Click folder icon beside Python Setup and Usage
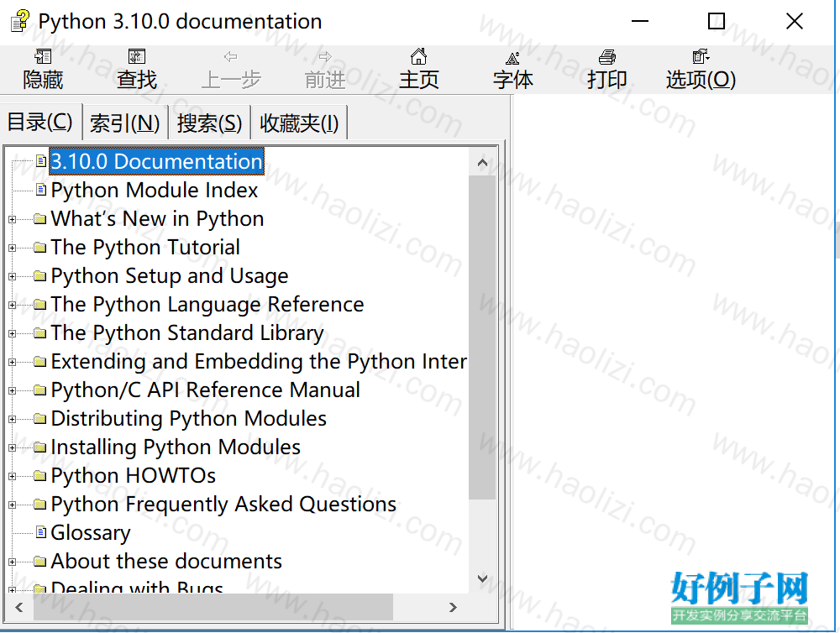Viewport: 840px width, 633px height. [39, 276]
